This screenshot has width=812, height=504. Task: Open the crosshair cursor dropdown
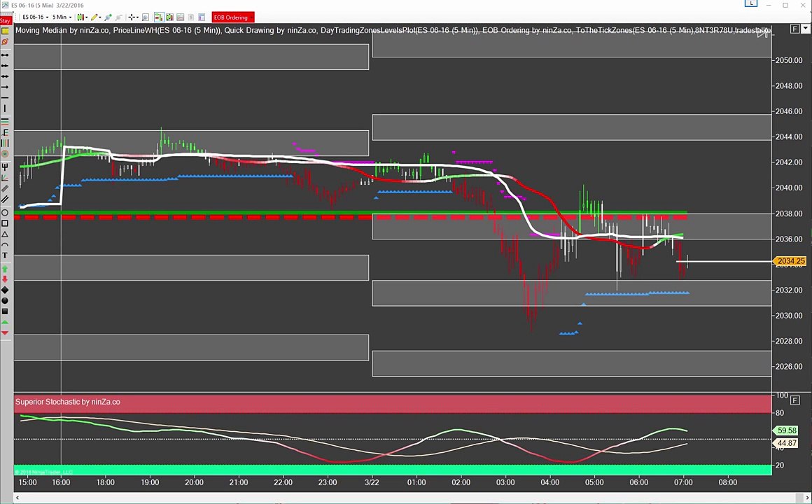pos(134,17)
